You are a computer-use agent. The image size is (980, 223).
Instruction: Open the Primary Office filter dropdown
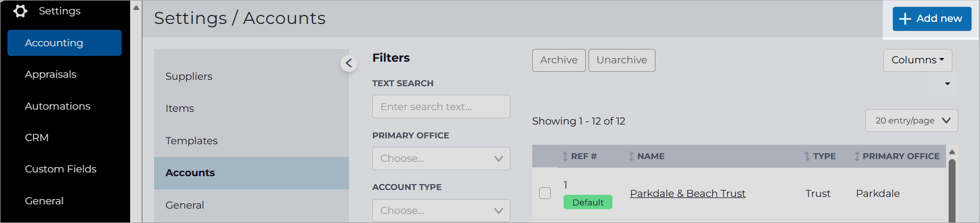coord(441,159)
